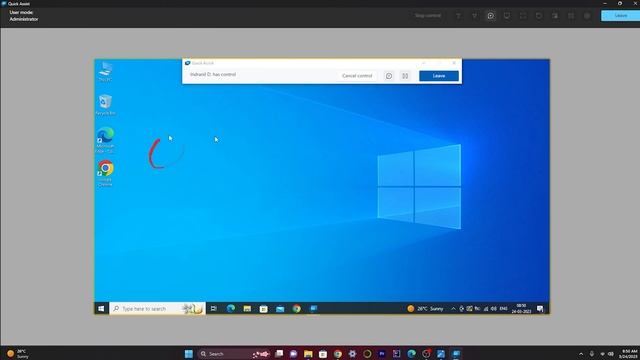Screen dimensions: 640x360
Task: Open This PC icon on remote desktop
Action: click(x=105, y=71)
